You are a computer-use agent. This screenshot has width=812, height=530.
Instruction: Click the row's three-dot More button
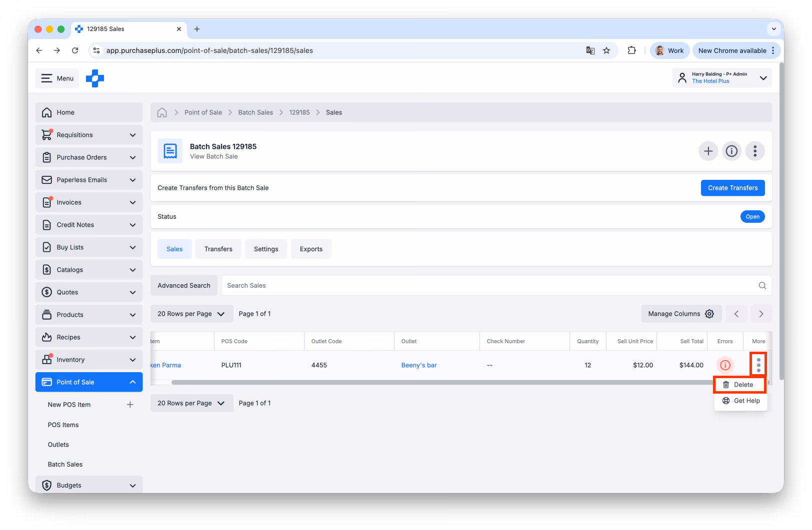coord(758,365)
